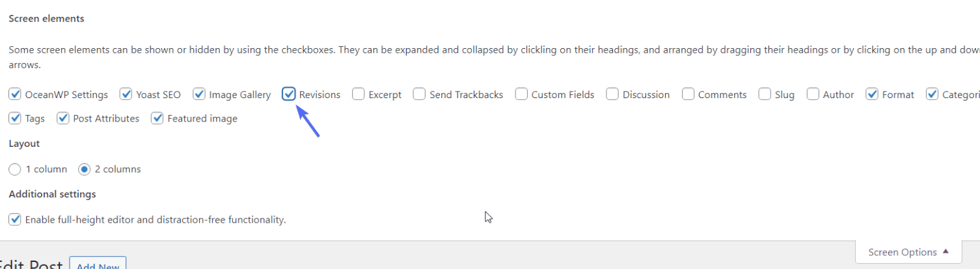Viewport: 980px width, 269px height.
Task: Select the 1 column layout
Action: tap(15, 169)
